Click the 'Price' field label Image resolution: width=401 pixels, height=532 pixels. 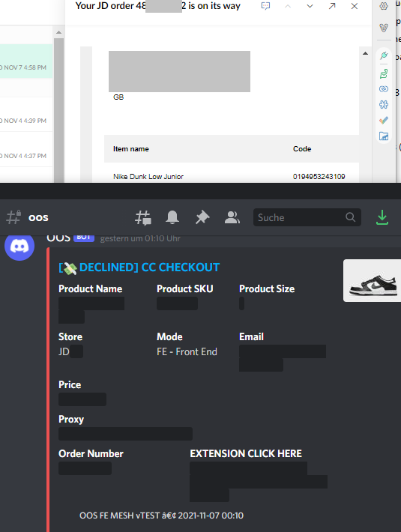(x=70, y=384)
